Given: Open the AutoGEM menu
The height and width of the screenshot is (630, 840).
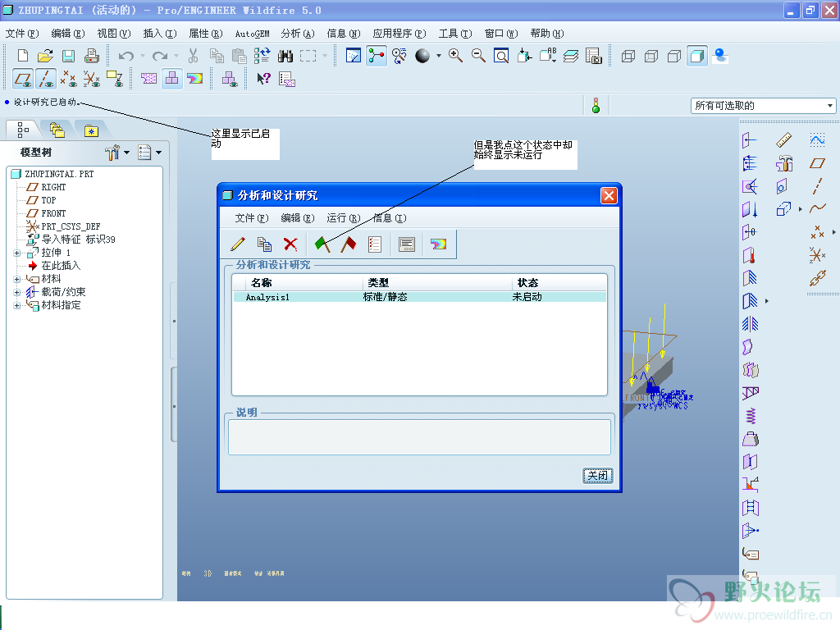Looking at the screenshot, I should point(252,33).
